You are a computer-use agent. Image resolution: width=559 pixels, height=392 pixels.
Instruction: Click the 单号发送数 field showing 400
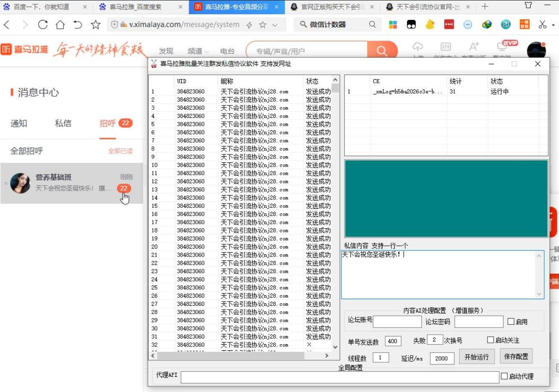(393, 341)
